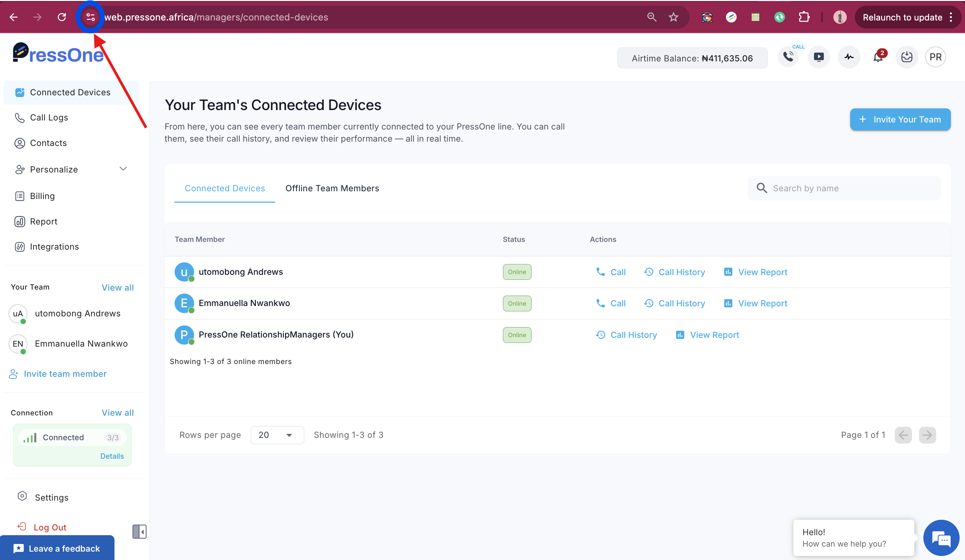Switch to the Offline Team Members tab

332,188
